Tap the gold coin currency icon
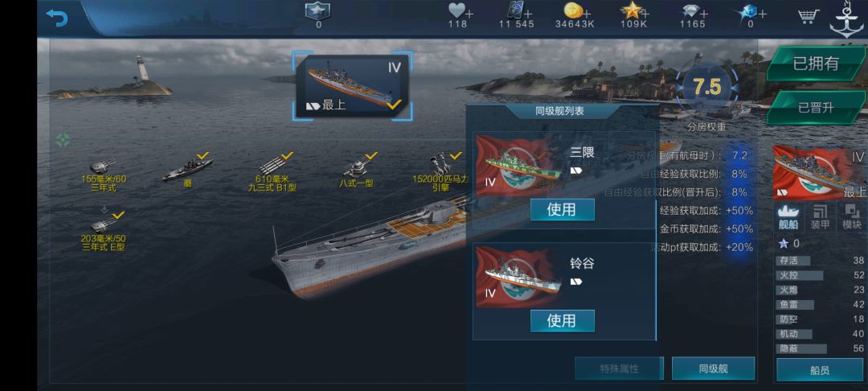This screenshot has width=868, height=391. 572,10
